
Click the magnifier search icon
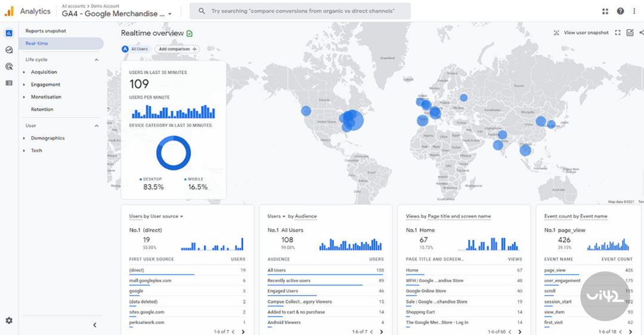[x=202, y=11]
